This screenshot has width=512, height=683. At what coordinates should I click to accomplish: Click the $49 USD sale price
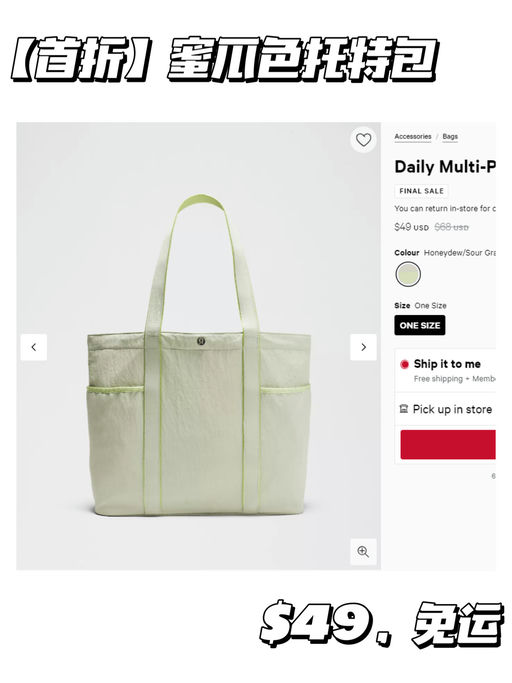point(411,227)
